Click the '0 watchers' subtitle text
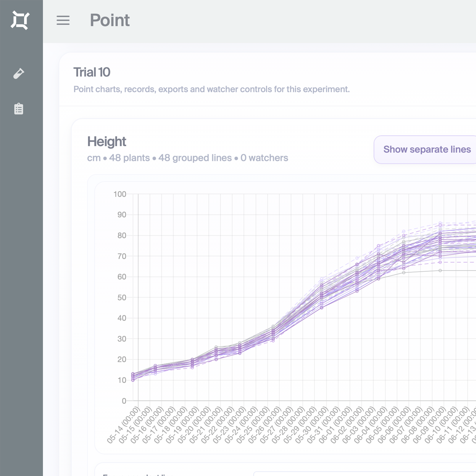The image size is (476, 476). pos(264,158)
